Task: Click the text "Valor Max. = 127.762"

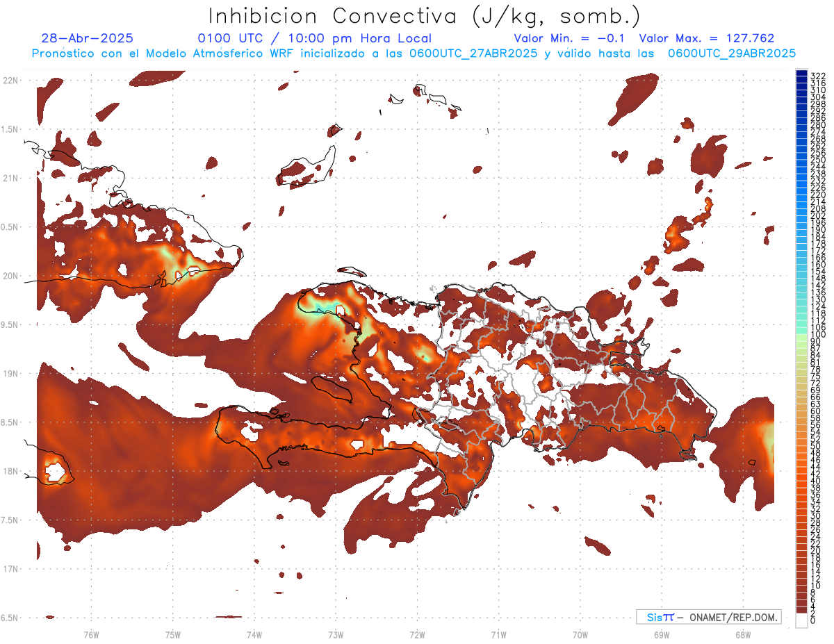Action: pyautogui.click(x=707, y=38)
